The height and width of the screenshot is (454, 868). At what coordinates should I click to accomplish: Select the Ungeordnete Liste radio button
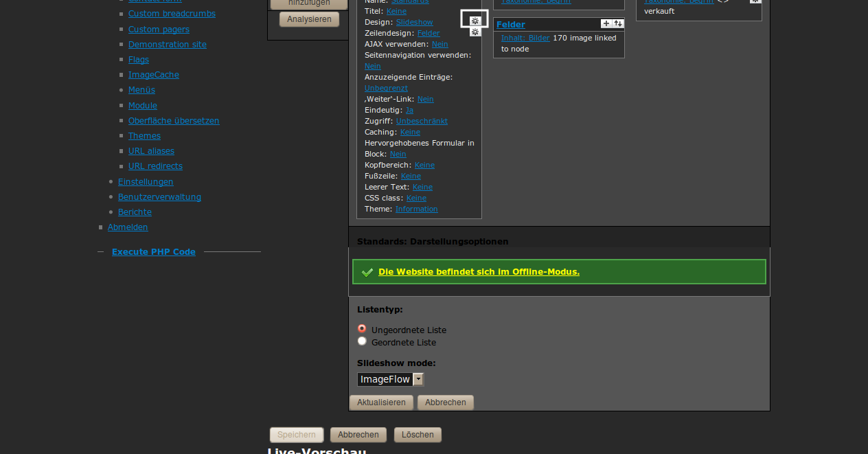pyautogui.click(x=362, y=329)
